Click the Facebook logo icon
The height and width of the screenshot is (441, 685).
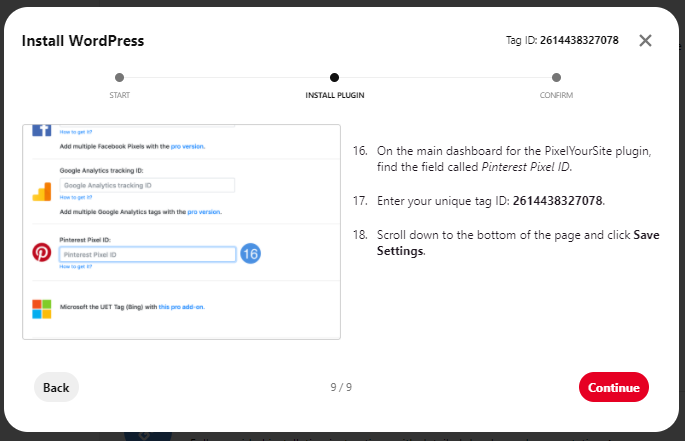point(42,130)
